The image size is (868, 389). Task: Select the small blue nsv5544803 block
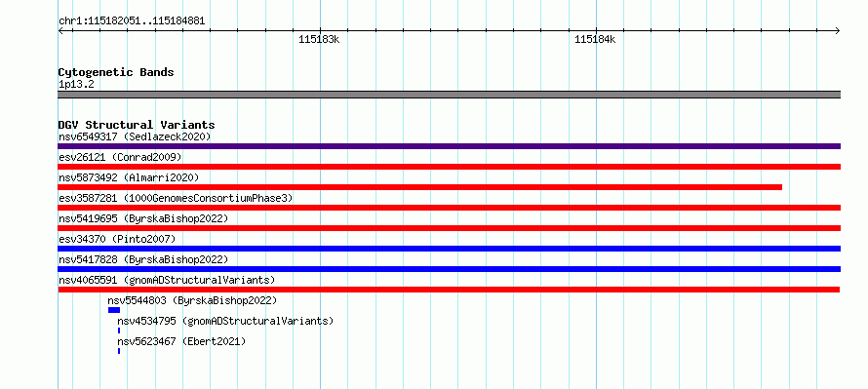pos(113,310)
